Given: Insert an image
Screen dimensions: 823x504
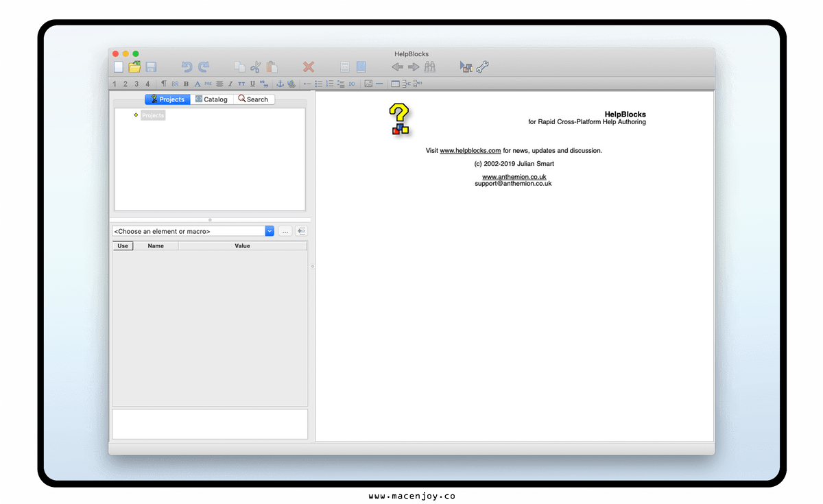Looking at the screenshot, I should [368, 84].
